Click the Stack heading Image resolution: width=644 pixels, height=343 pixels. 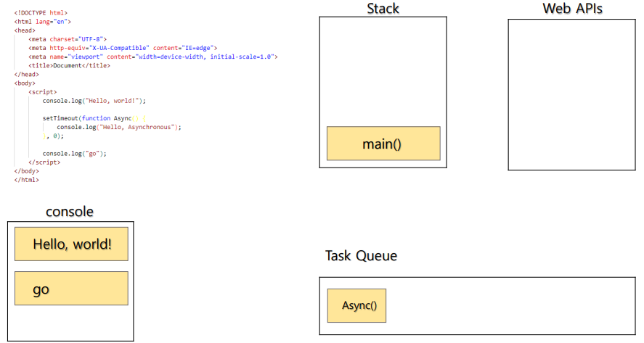point(383,8)
